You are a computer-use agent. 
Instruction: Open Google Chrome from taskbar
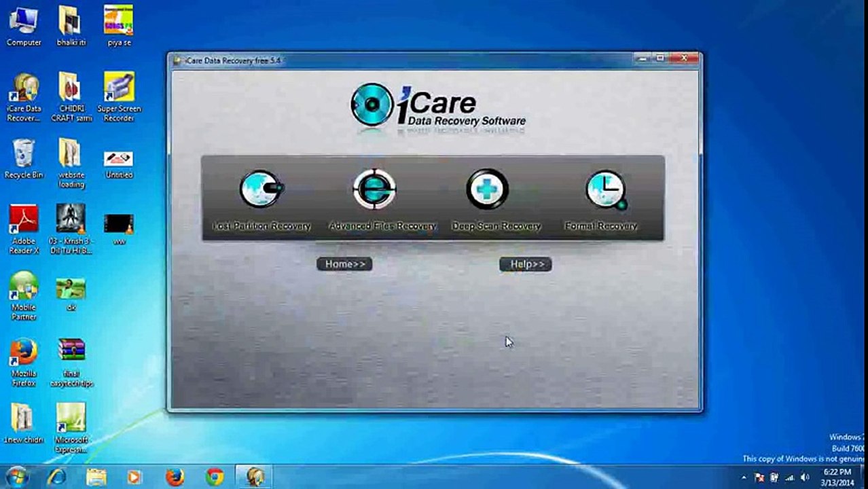215,477
